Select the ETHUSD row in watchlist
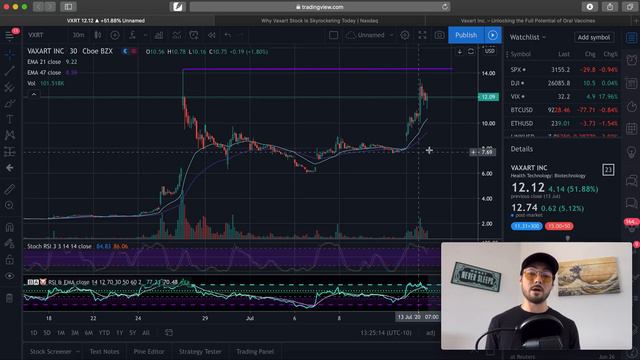This screenshot has width=640, height=360. tap(563, 124)
